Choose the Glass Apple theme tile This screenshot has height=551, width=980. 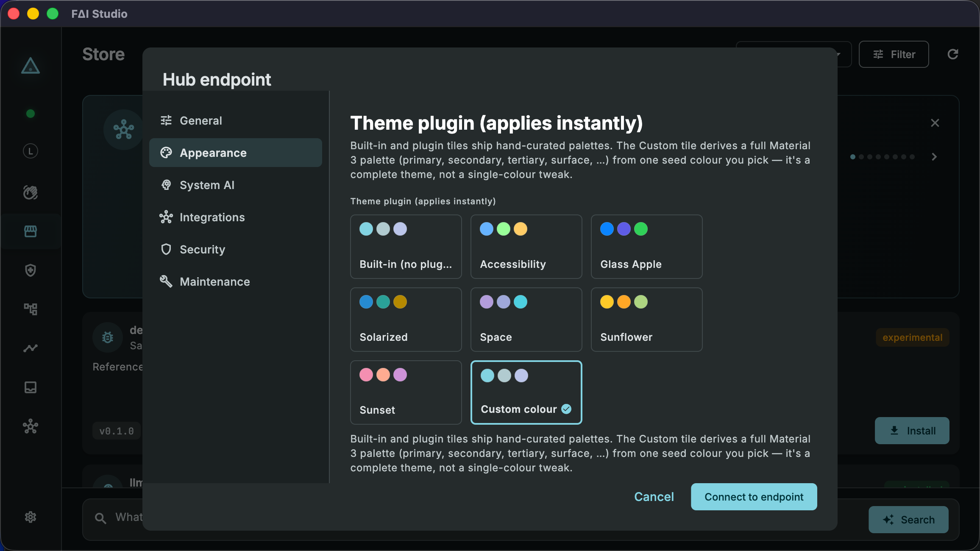[x=646, y=246]
